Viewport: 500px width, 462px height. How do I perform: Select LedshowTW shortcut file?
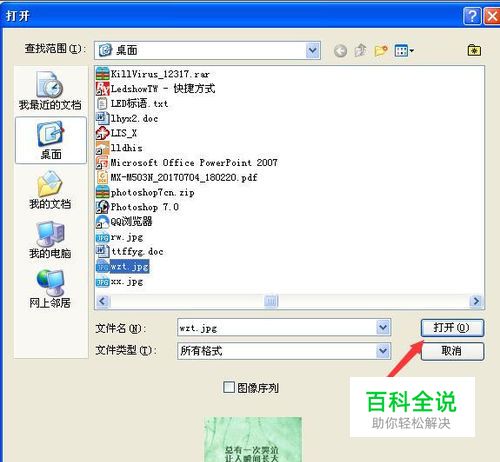point(156,89)
